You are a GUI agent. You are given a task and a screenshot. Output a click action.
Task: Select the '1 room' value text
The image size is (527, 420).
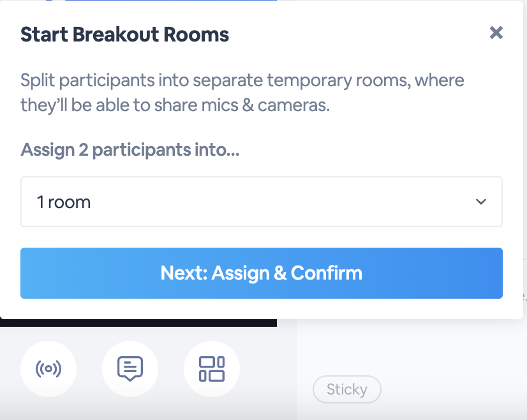click(64, 202)
